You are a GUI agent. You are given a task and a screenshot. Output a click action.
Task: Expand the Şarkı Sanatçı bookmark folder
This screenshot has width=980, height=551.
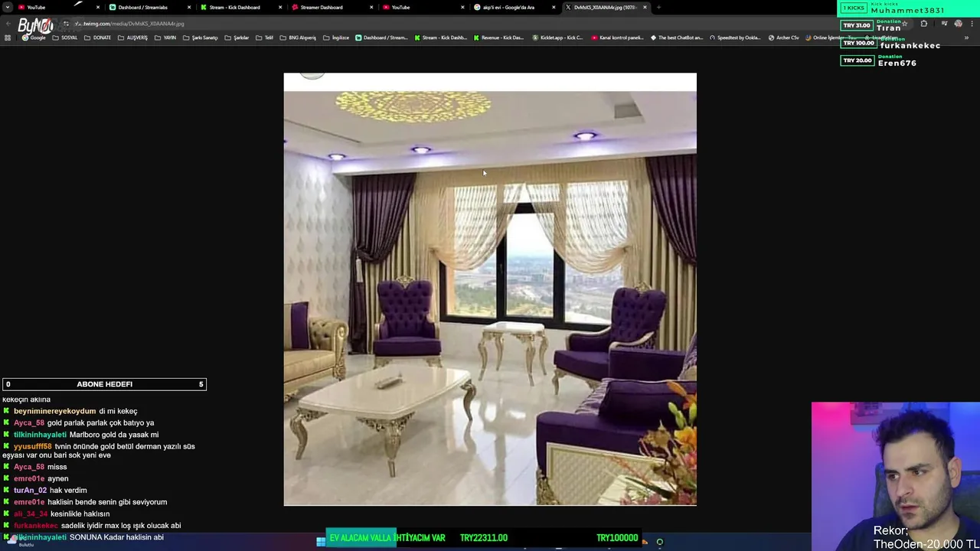[201, 37]
